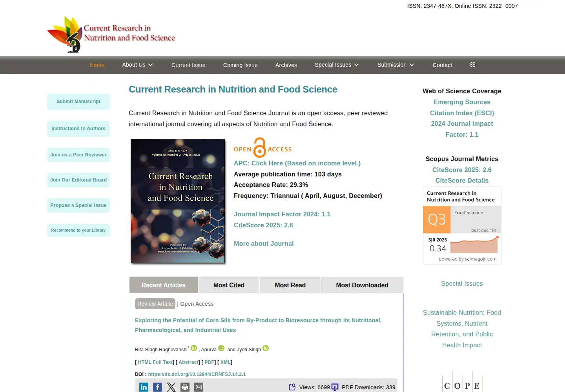
Task: Click the Open Access lock logo
Action: [x=262, y=147]
